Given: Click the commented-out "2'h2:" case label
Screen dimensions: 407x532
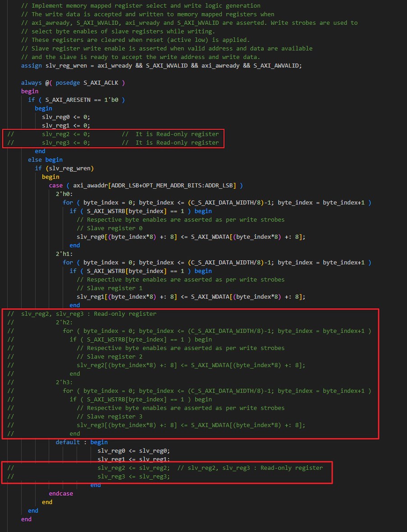Looking at the screenshot, I should point(64,323).
